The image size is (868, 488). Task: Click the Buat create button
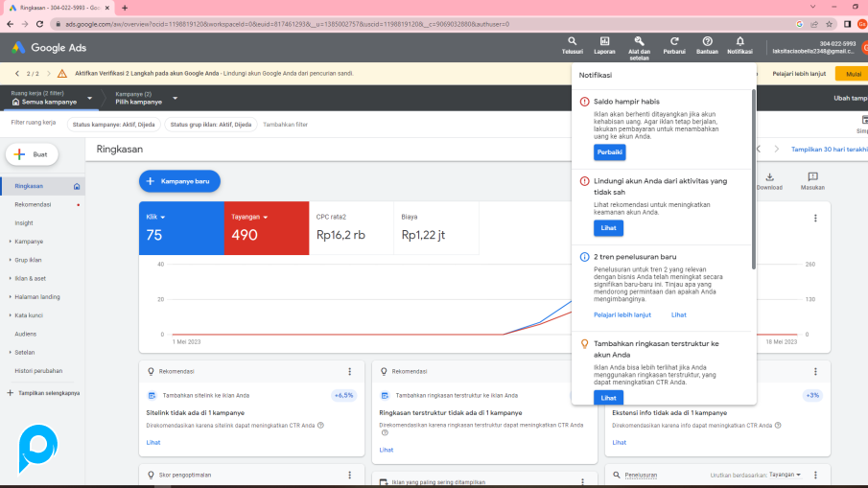click(x=33, y=154)
